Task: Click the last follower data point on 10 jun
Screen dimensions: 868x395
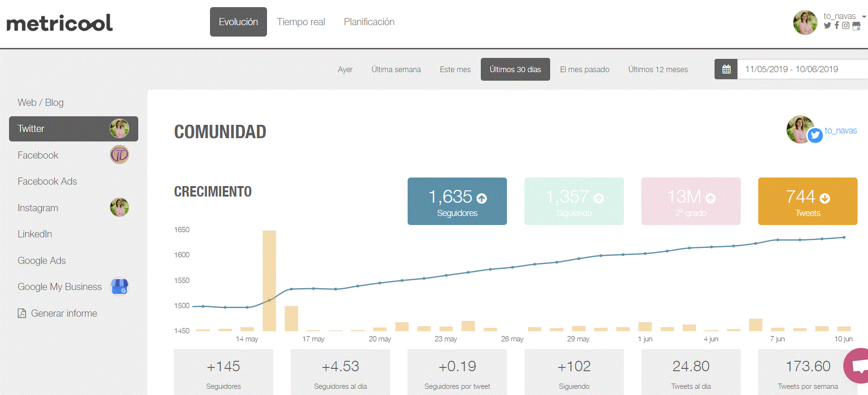Action: [844, 237]
